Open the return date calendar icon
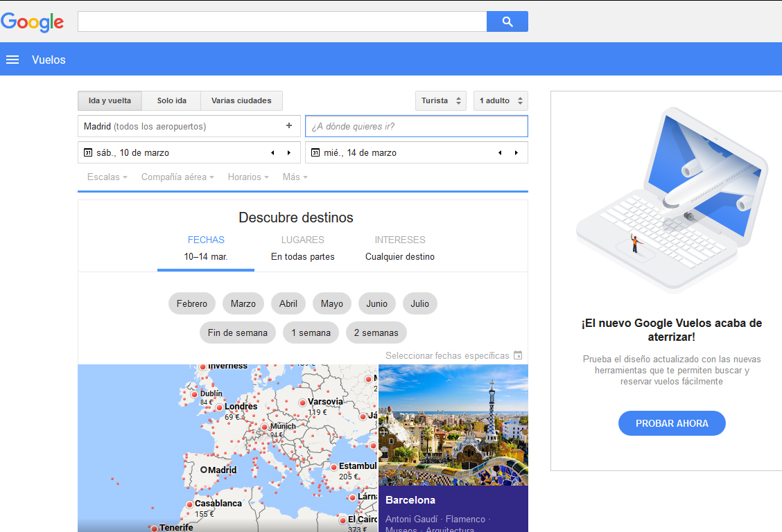Viewport: 782px width, 532px height. click(315, 152)
